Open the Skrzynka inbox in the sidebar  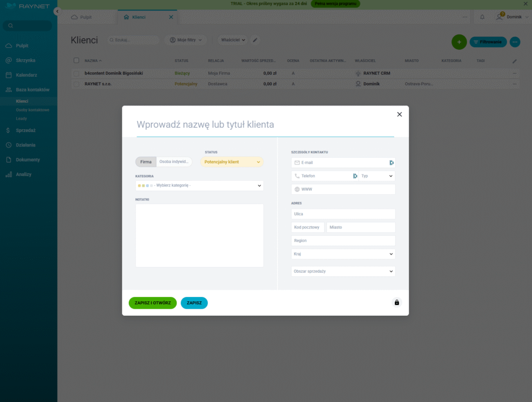coord(24,60)
